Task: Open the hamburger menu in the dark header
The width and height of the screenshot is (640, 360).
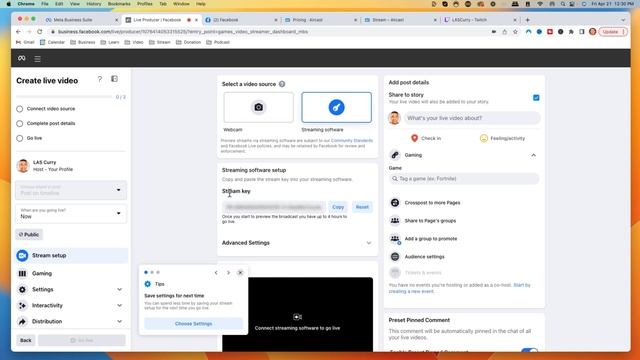Action: tap(38, 59)
